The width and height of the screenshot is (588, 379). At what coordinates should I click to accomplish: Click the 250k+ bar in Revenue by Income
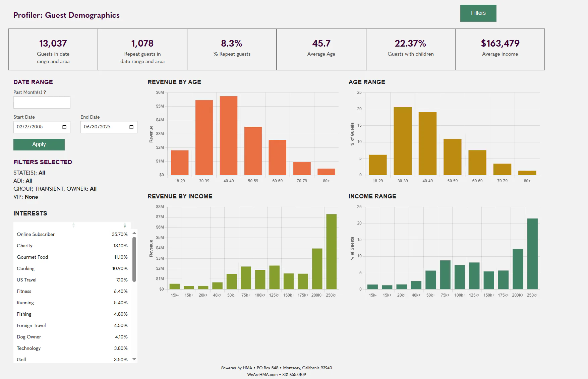331,252
